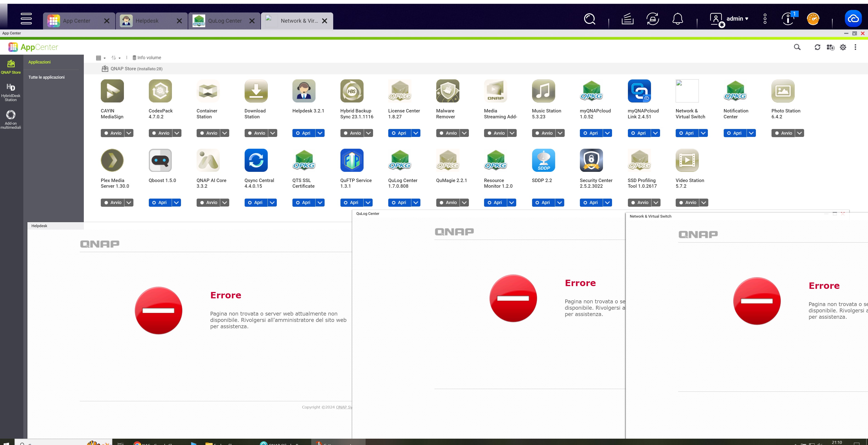Open the dashboard gauge icon
Screen dimensions: 868x445
point(813,19)
